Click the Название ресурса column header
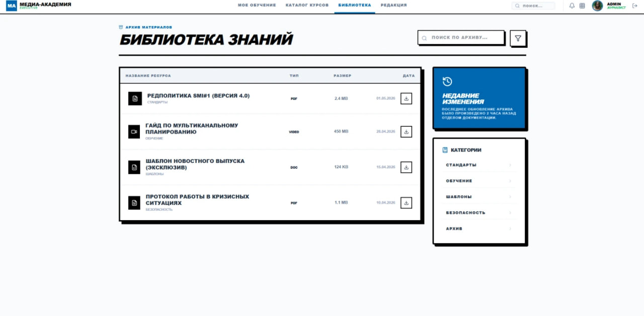Viewport: 644px width, 316px height. pos(148,76)
